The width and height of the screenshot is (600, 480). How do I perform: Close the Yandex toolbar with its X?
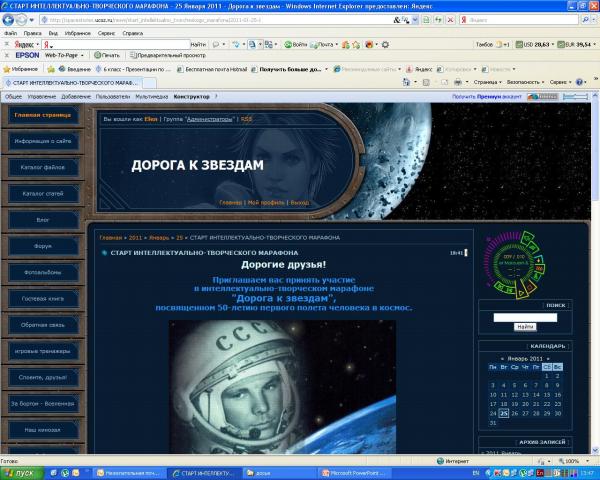pos(7,44)
